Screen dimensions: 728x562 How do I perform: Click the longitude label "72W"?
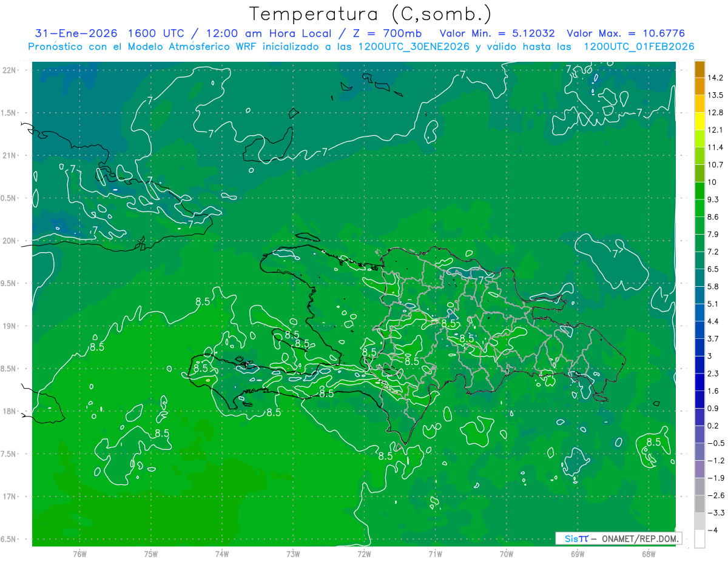coord(364,554)
